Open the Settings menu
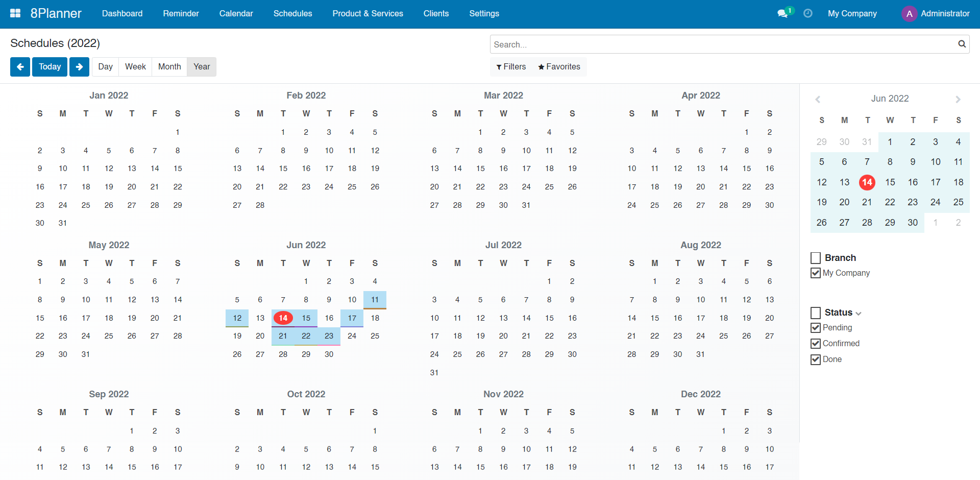This screenshot has height=480, width=980. [484, 14]
